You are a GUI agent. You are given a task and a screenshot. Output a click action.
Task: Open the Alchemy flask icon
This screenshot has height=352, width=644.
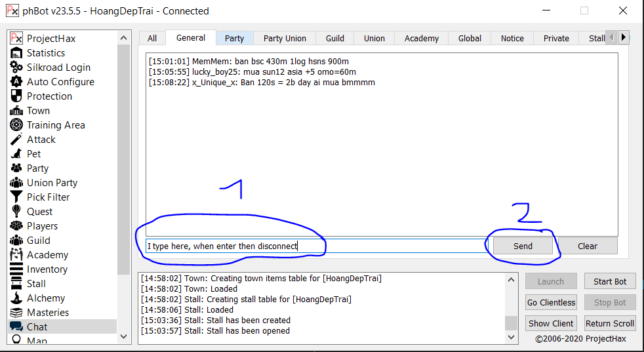(16, 298)
